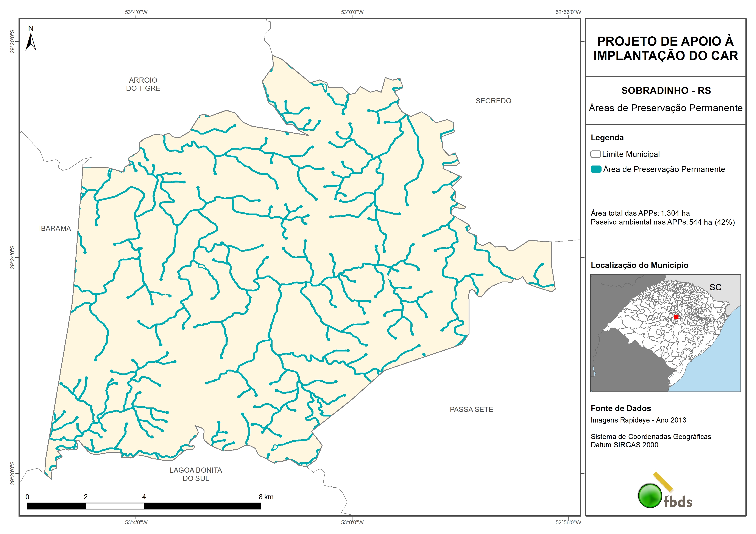
Task: Click the scale bar white segment
Action: click(x=115, y=506)
